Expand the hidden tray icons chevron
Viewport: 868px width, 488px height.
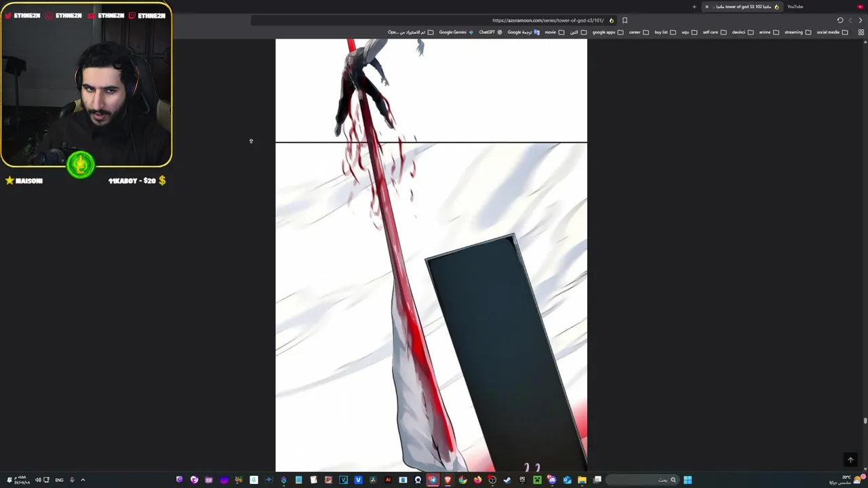83,480
